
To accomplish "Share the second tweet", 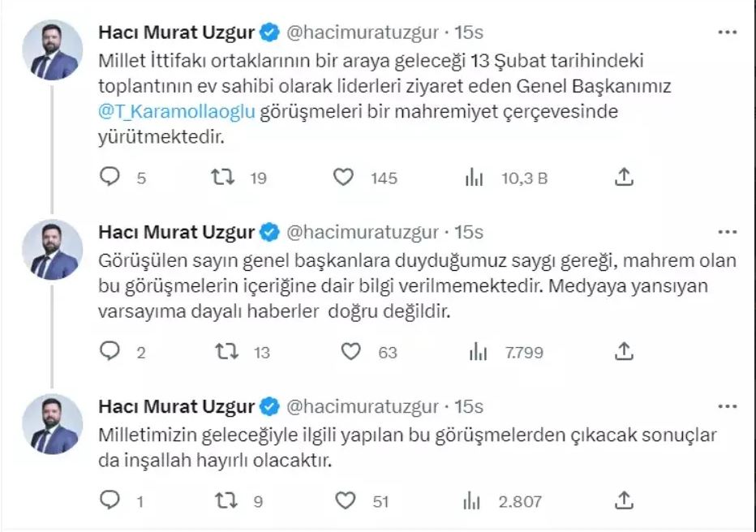I will click(x=624, y=351).
